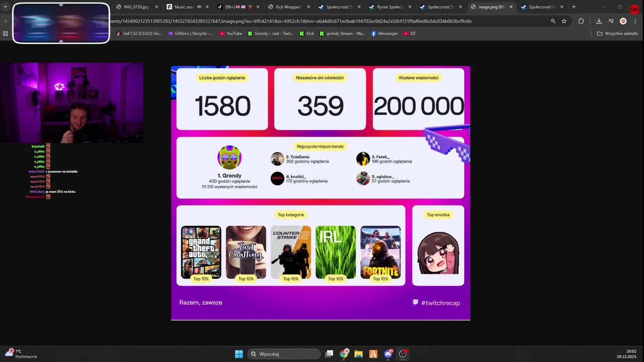Open the weather widget showing Pochmurnie
This screenshot has height=362, width=644.
(x=21, y=354)
